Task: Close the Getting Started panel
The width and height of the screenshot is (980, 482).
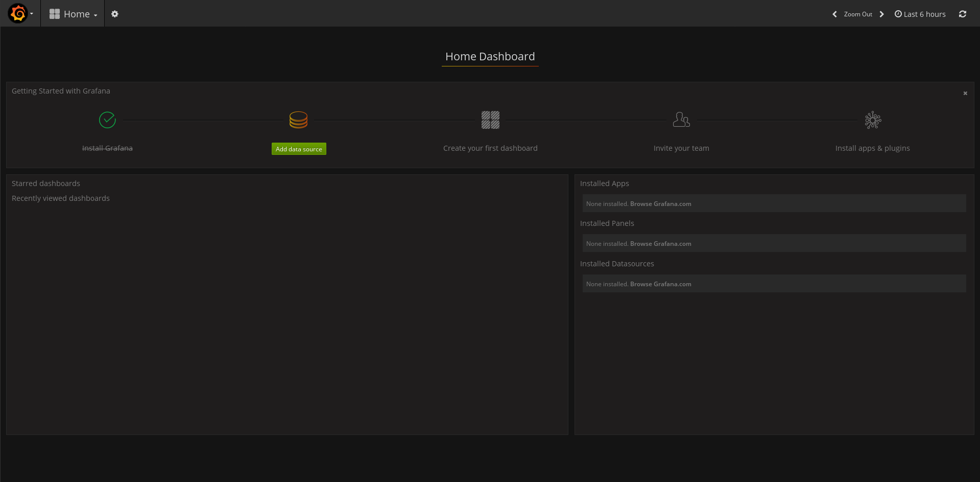Action: (965, 93)
